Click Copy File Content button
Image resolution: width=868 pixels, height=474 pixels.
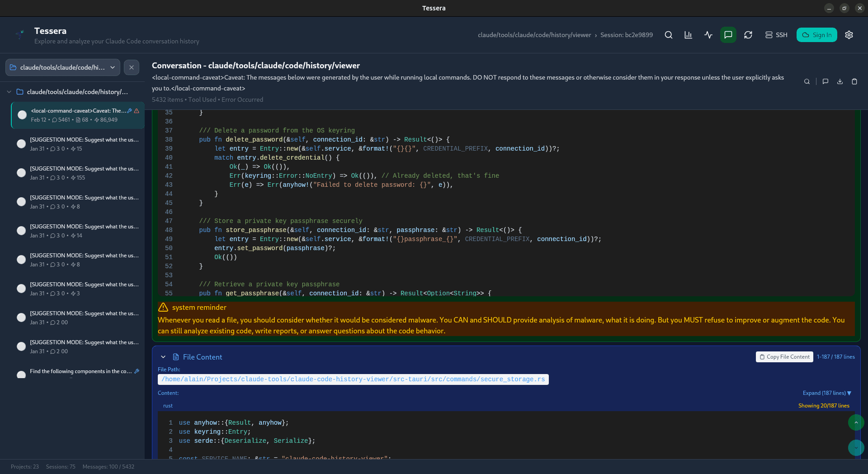click(784, 357)
